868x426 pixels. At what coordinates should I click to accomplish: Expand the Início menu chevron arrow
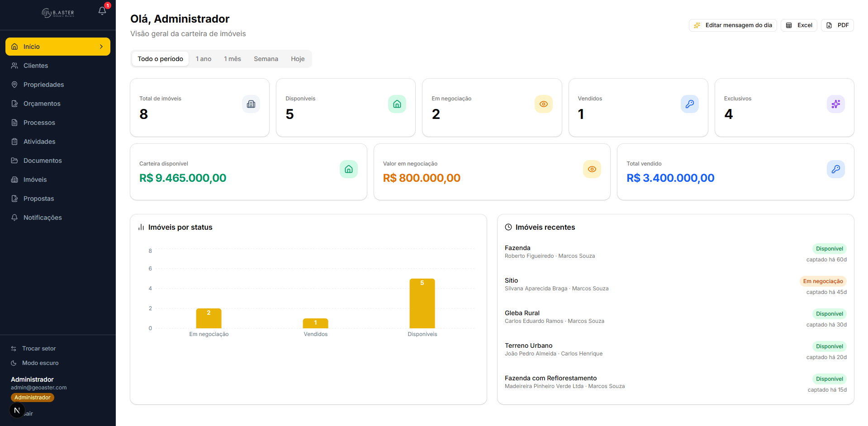(101, 47)
